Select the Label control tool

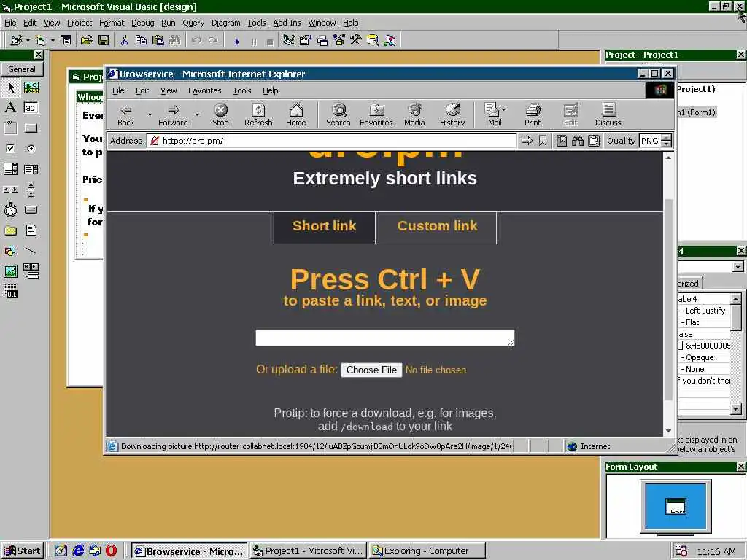[10, 108]
